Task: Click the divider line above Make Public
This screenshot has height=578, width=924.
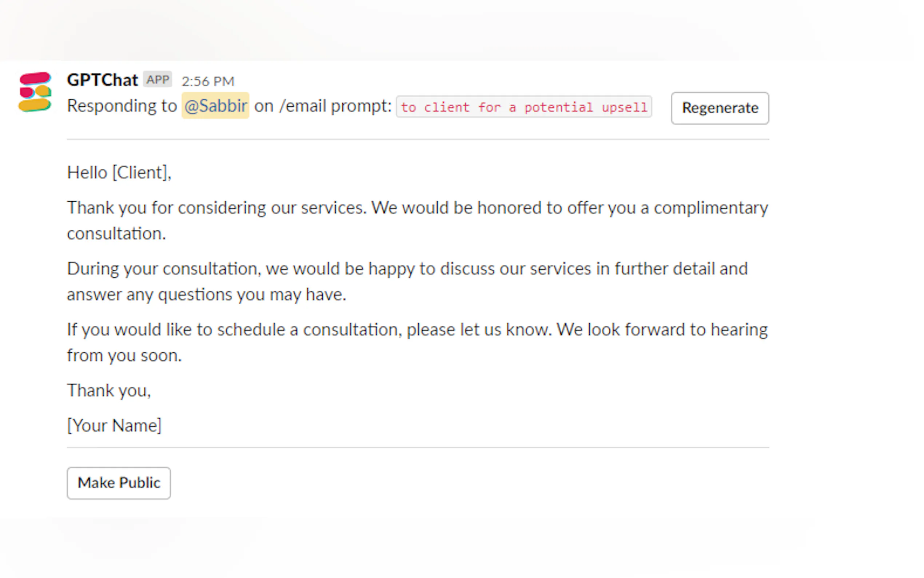Action: [418, 447]
